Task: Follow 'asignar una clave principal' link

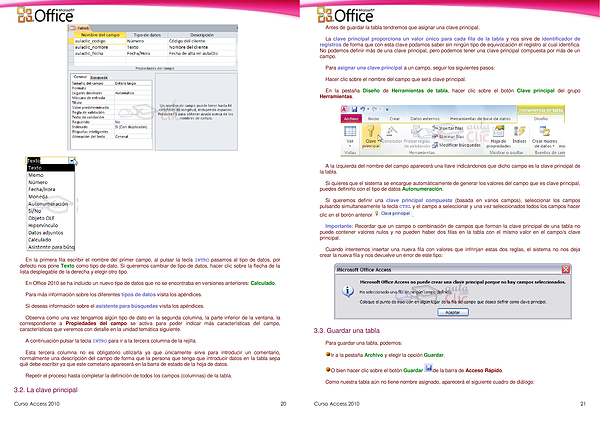Action: pyautogui.click(x=370, y=68)
